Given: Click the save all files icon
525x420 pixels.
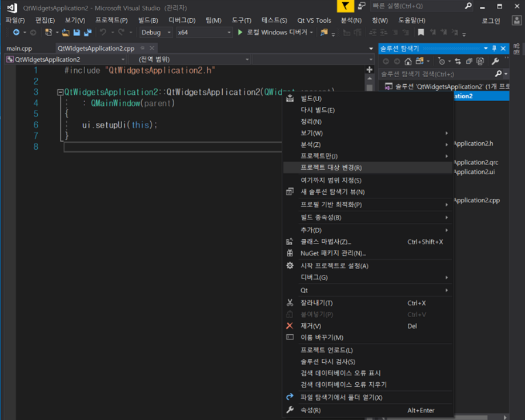Looking at the screenshot, I should (x=88, y=33).
